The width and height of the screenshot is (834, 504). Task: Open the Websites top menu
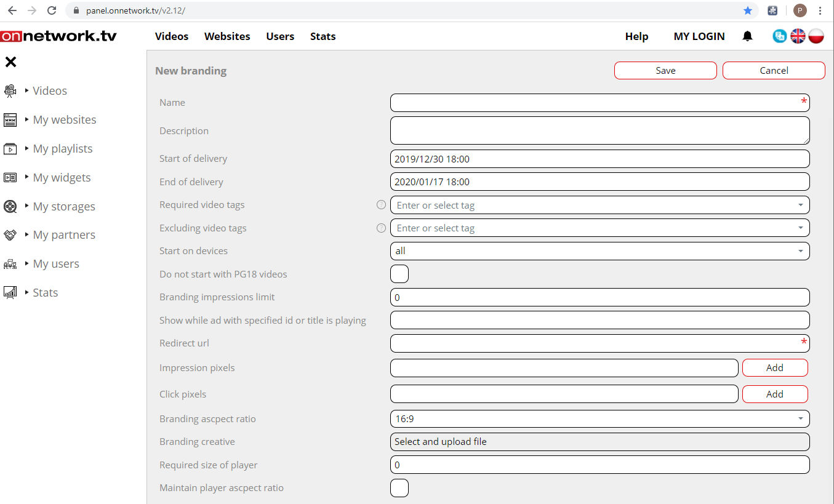coord(227,36)
